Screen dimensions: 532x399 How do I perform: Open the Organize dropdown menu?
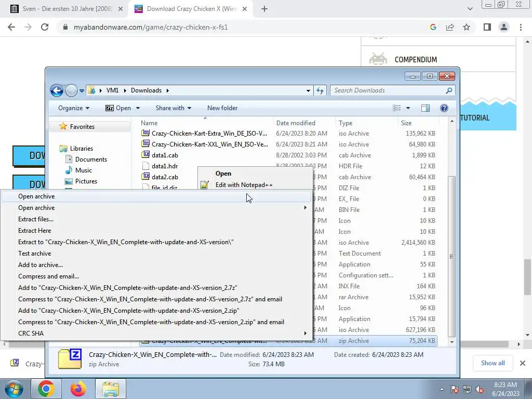74,108
